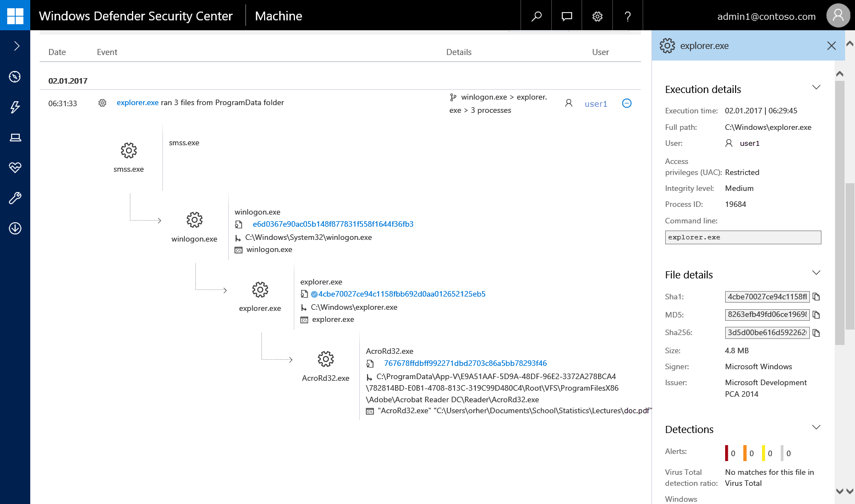Collapse the explorer.exe event row

pyautogui.click(x=627, y=103)
